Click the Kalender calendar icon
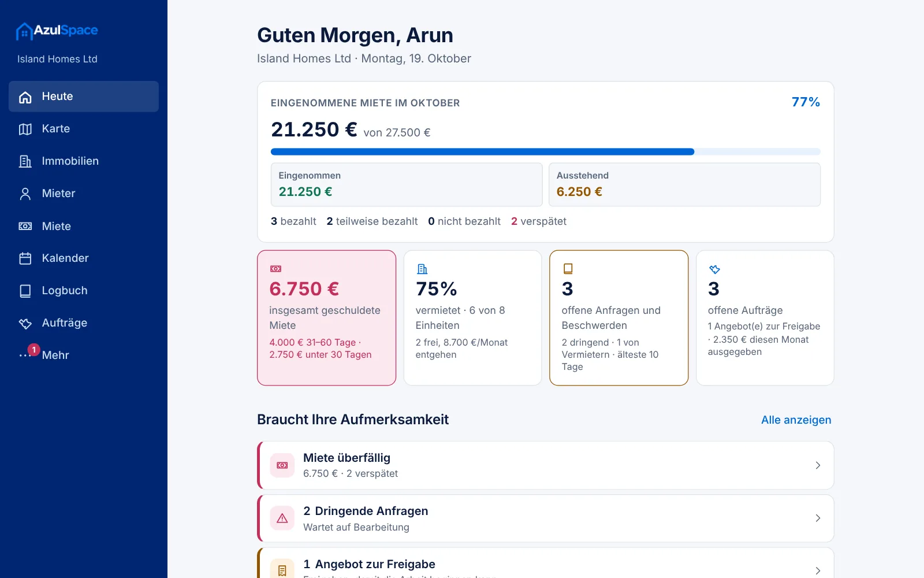 (25, 259)
